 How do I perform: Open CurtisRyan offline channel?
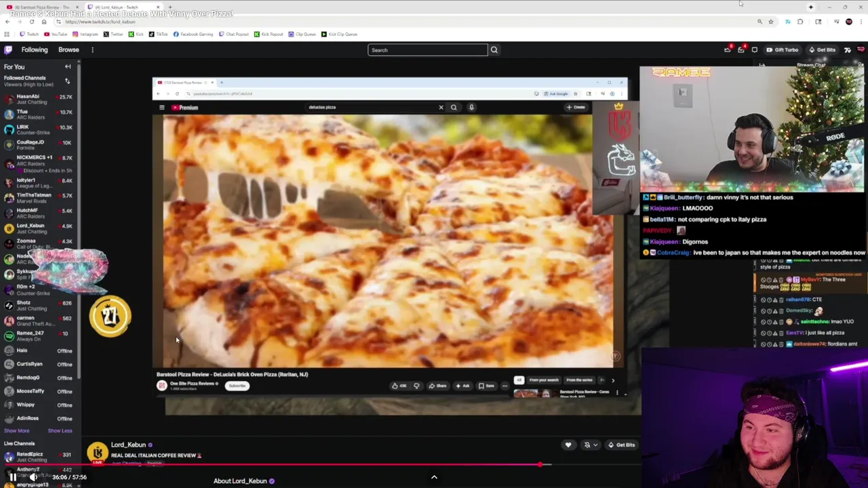point(39,364)
